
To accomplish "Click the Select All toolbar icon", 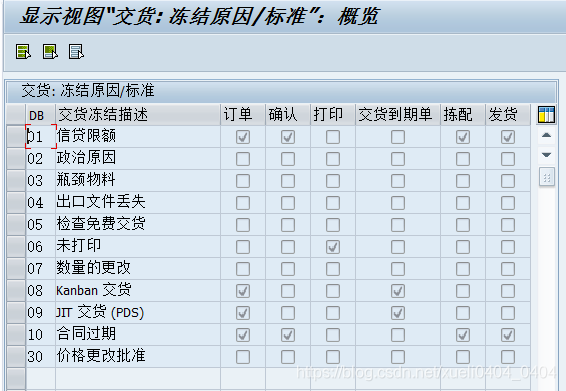I will pos(23,52).
